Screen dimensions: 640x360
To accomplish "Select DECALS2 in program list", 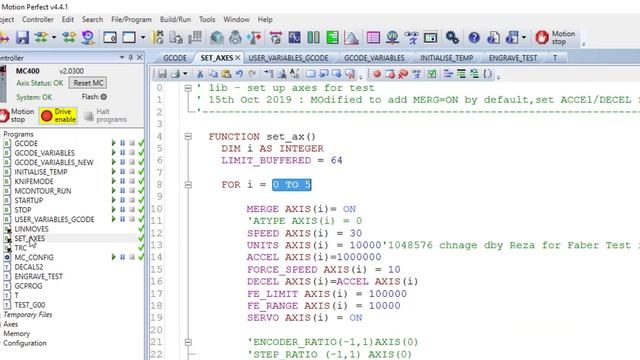I will click(29, 267).
